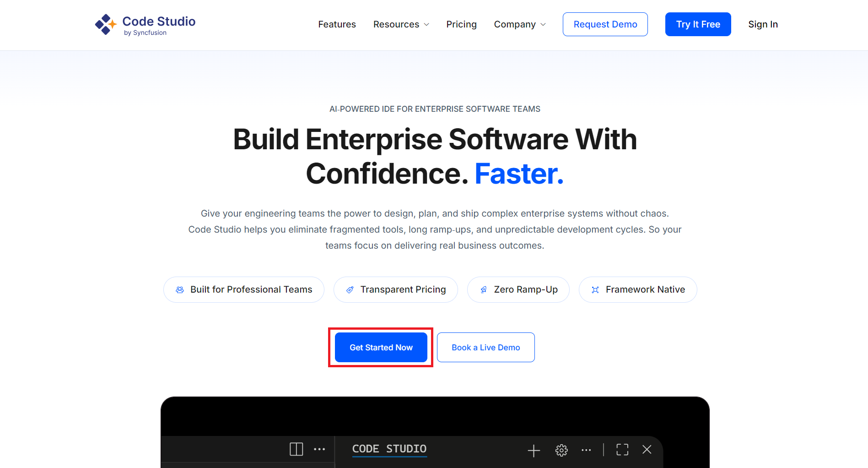
Task: Open the more actions ellipsis beside the split icon
Action: click(320, 449)
